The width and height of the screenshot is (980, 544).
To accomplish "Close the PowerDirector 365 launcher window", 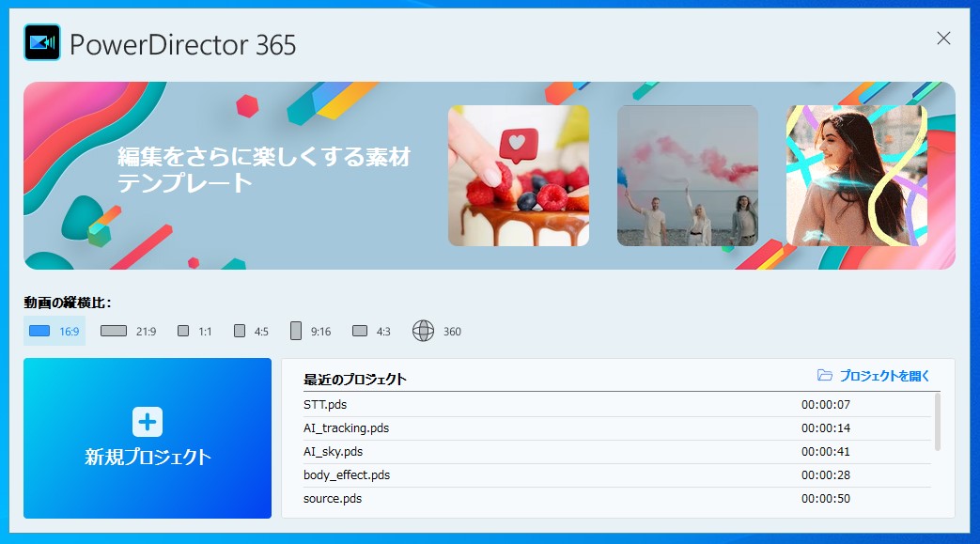I will 943,39.
